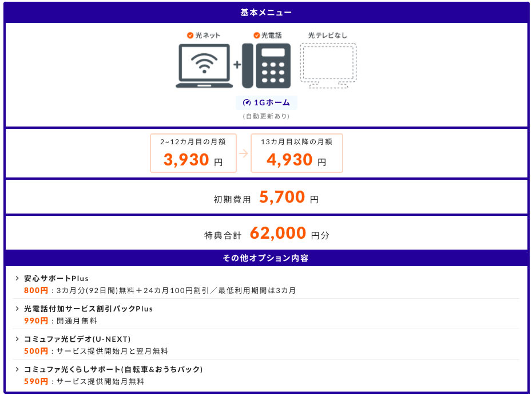
Task: Select the 13カ月目以降の月額 price box
Action: (297, 153)
